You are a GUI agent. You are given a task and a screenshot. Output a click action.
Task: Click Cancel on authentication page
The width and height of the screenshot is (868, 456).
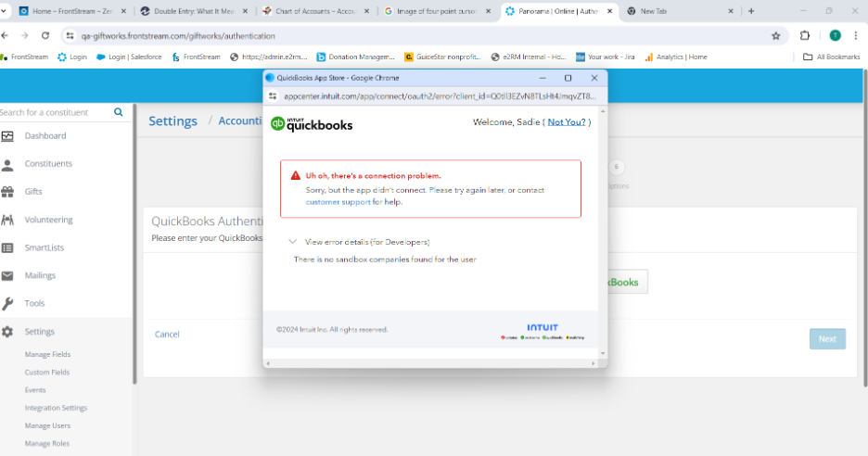(x=167, y=335)
